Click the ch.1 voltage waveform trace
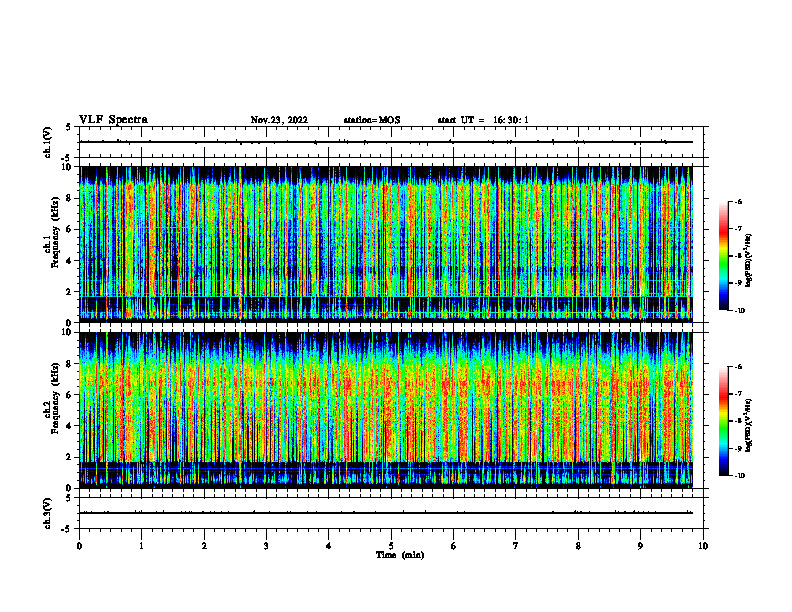Viewport: 792px width, 612px height. pos(386,142)
